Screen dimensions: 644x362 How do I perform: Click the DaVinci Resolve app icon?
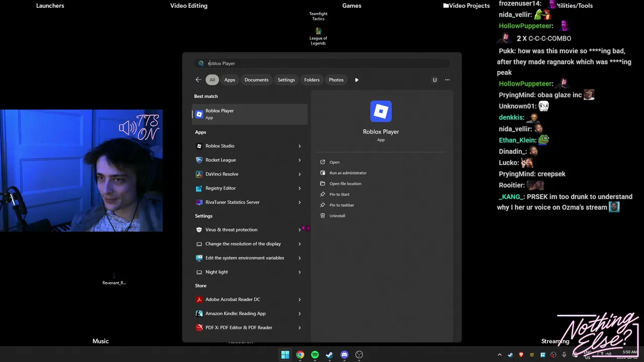pyautogui.click(x=199, y=174)
